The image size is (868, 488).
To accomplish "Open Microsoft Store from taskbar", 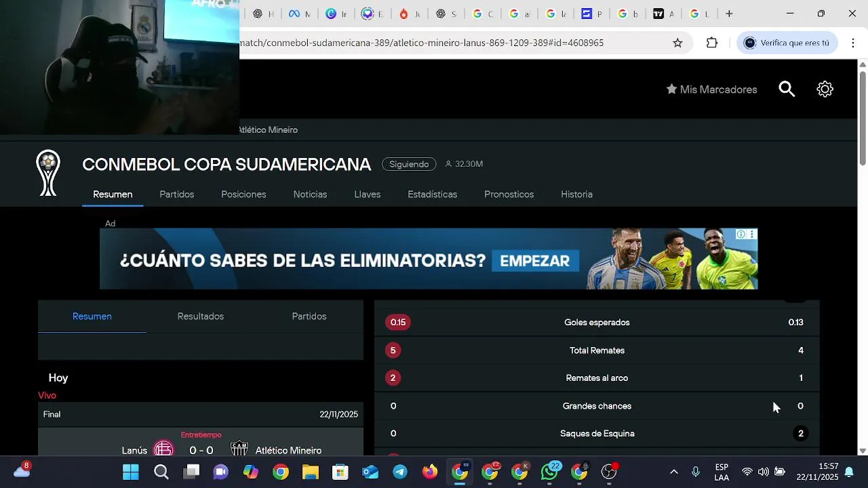I will (x=340, y=472).
